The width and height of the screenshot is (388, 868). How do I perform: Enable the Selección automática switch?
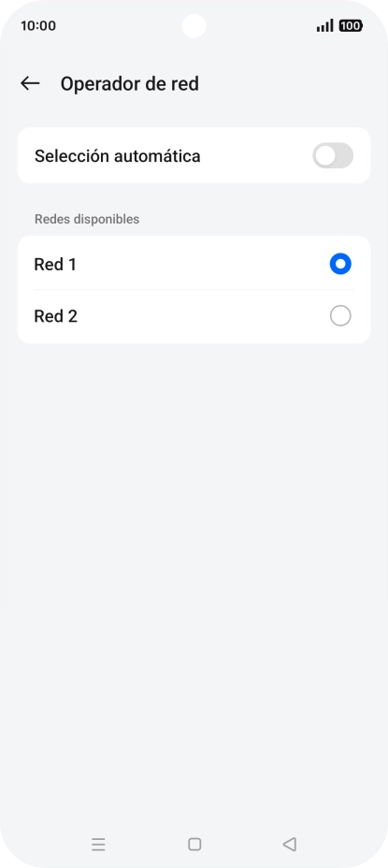point(333,155)
